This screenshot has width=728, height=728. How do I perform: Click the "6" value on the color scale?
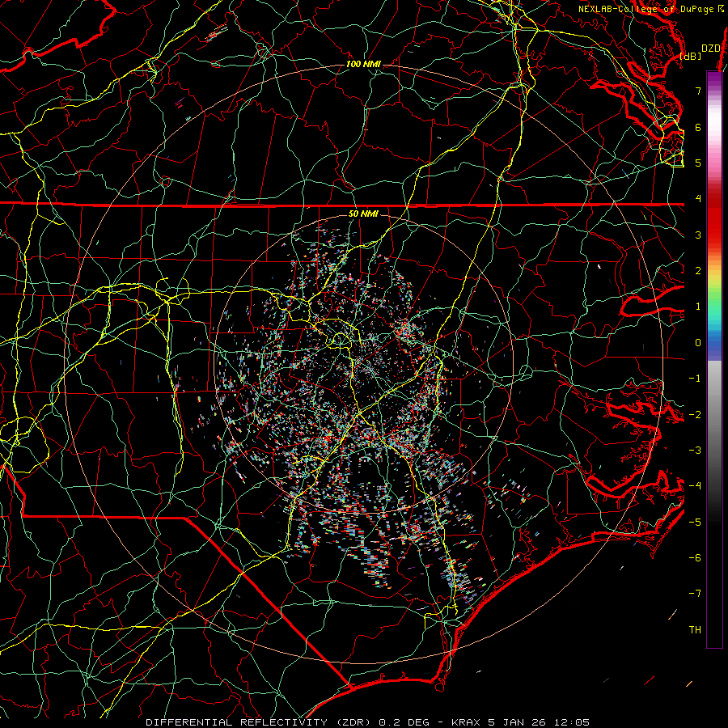click(698, 127)
